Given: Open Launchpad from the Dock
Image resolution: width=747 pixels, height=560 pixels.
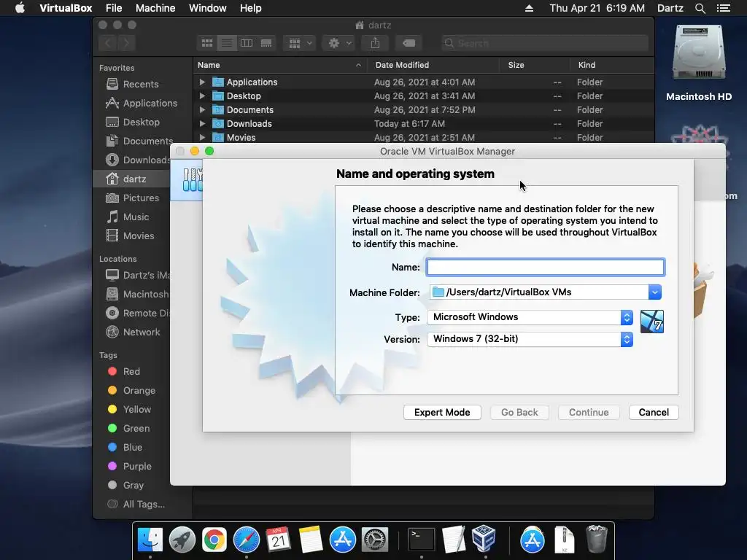Looking at the screenshot, I should [x=182, y=540].
